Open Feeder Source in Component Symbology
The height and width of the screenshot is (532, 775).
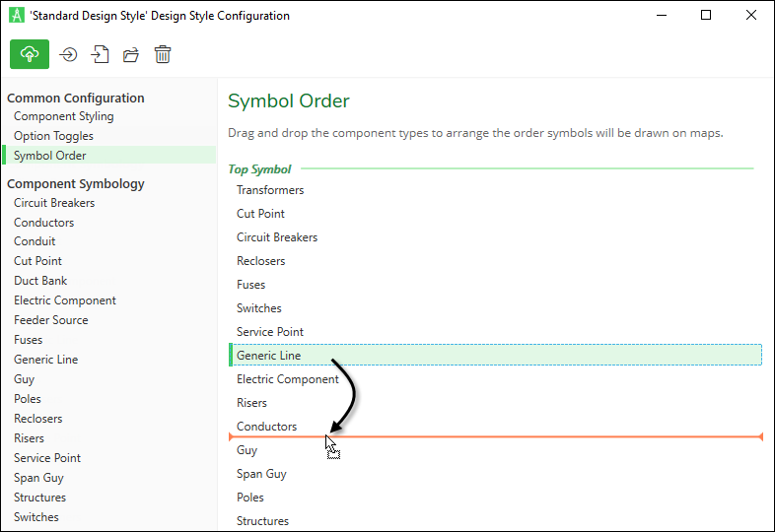click(x=51, y=320)
